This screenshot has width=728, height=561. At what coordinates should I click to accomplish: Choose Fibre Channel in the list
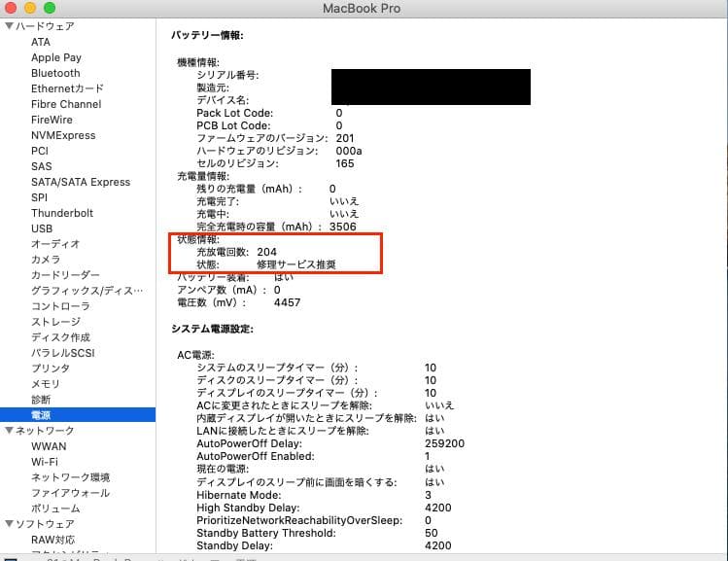click(66, 104)
